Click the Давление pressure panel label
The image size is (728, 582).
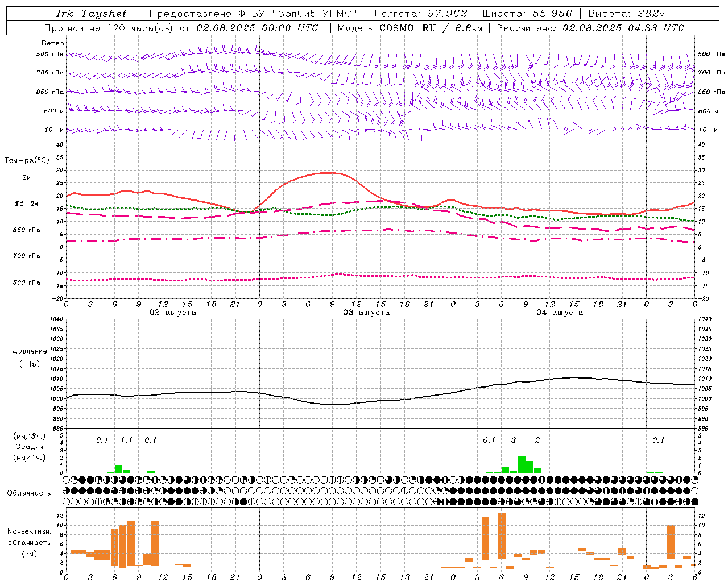tap(30, 351)
